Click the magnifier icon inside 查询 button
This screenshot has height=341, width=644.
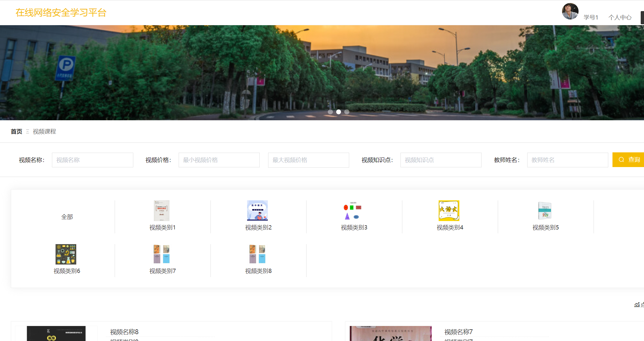point(621,160)
